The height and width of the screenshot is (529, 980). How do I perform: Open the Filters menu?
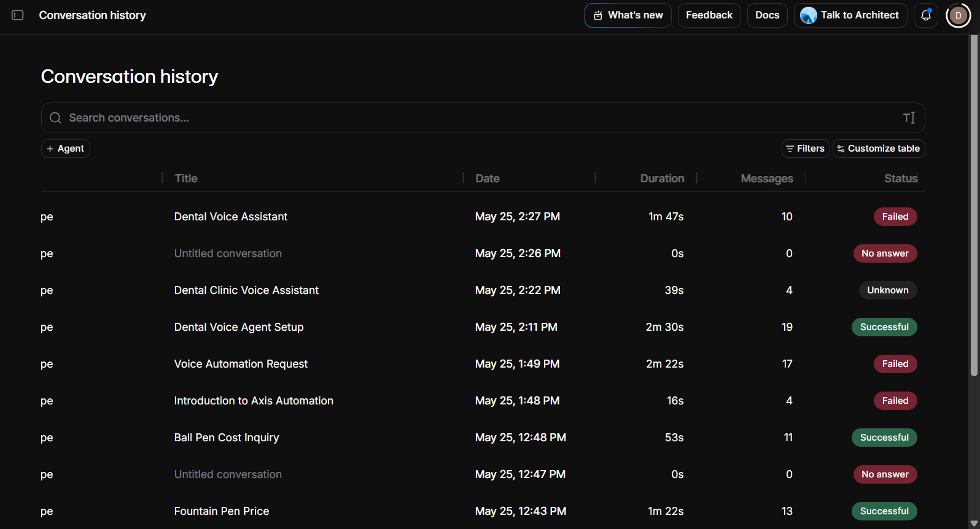(x=805, y=149)
